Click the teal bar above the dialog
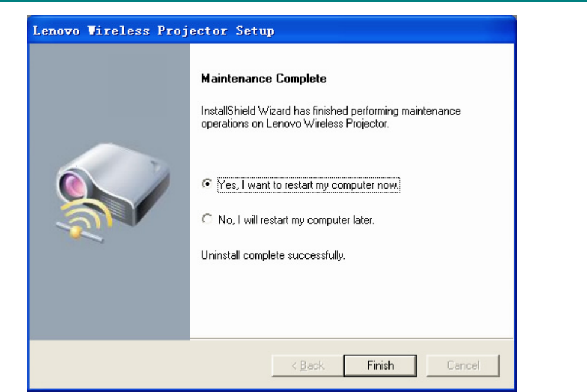The image size is (587, 392). [x=293, y=1]
